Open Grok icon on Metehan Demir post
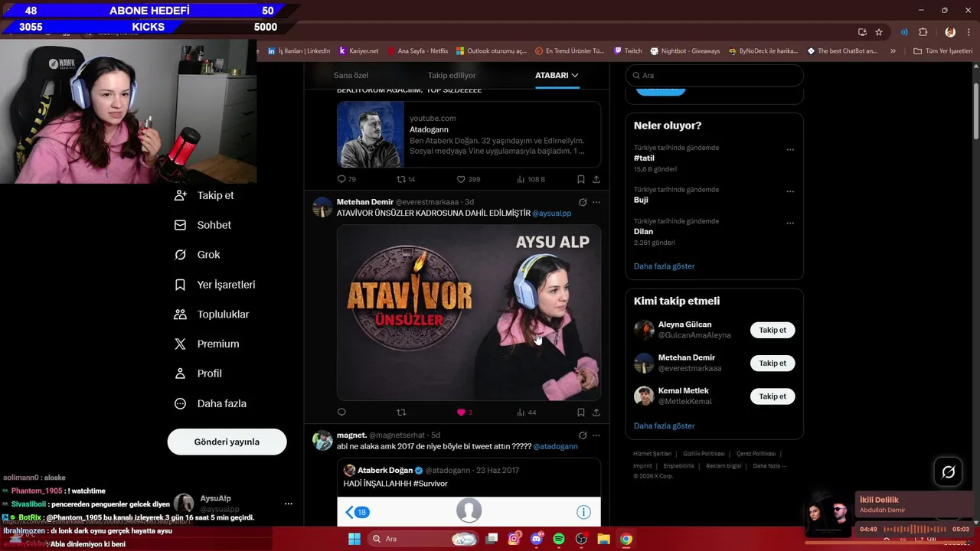 coord(583,202)
